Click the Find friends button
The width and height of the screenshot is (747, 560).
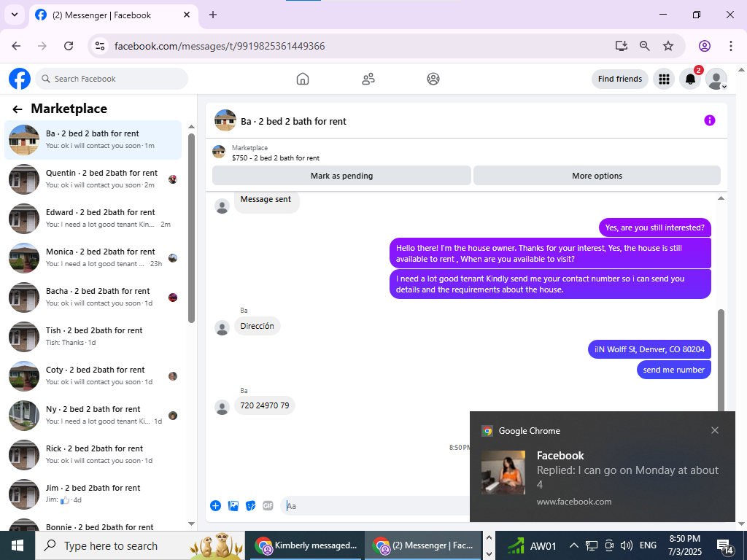tap(620, 79)
